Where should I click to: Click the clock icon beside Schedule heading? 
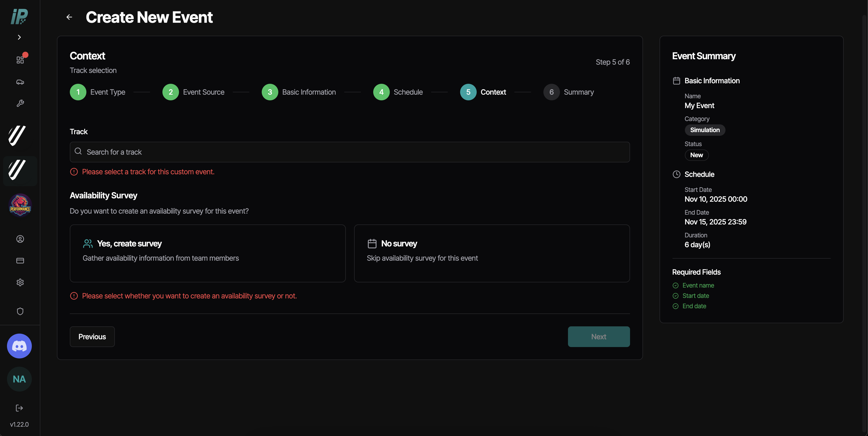click(x=676, y=174)
